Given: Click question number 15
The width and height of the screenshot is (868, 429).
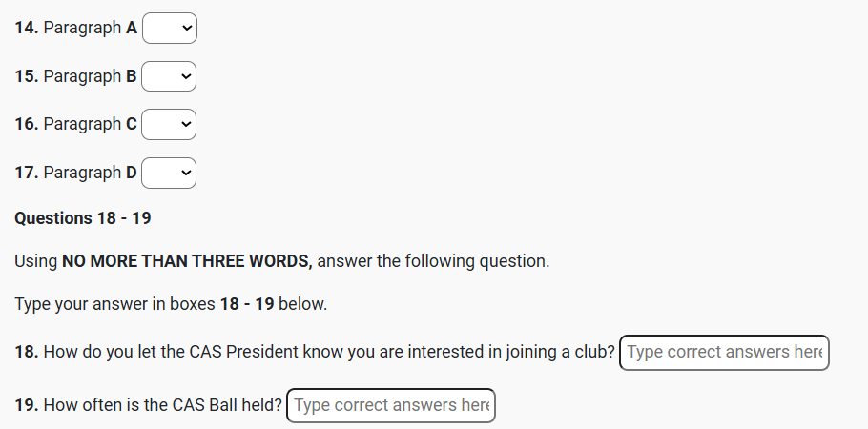Looking at the screenshot, I should (x=26, y=76).
